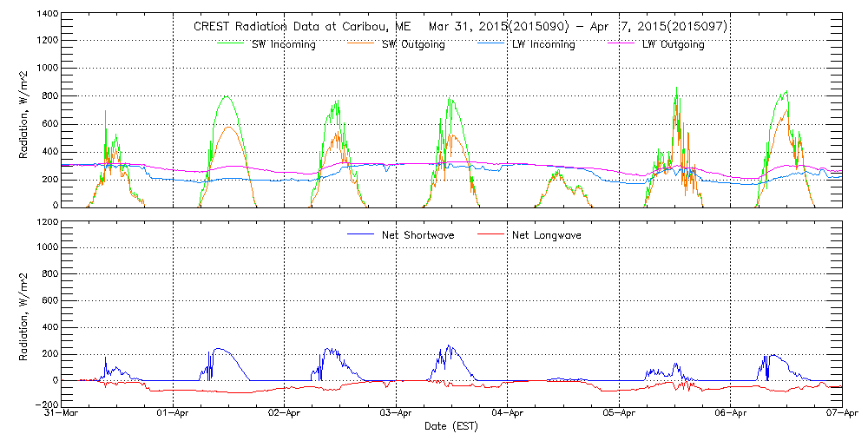Click the "Date (EST)" x-axis title
The height and width of the screenshot is (434, 868).
tap(451, 426)
